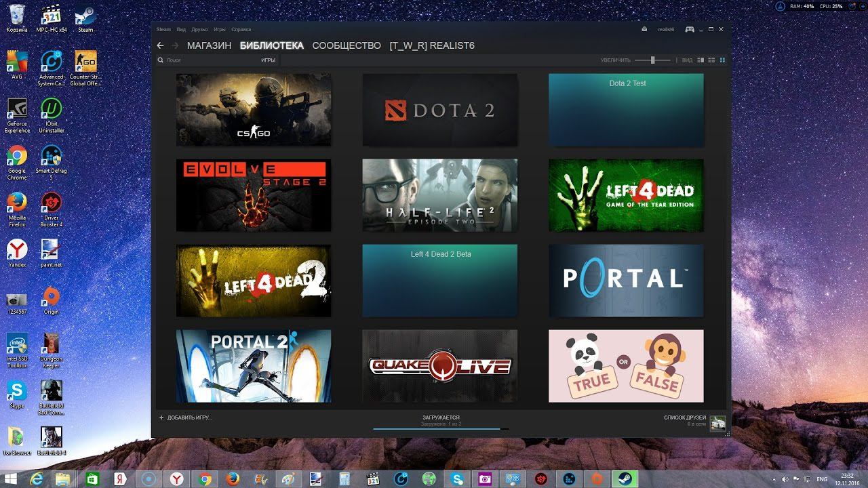
Task: Open СПИСОК ДРУЗЕЙ friends list
Action: pyautogui.click(x=685, y=418)
